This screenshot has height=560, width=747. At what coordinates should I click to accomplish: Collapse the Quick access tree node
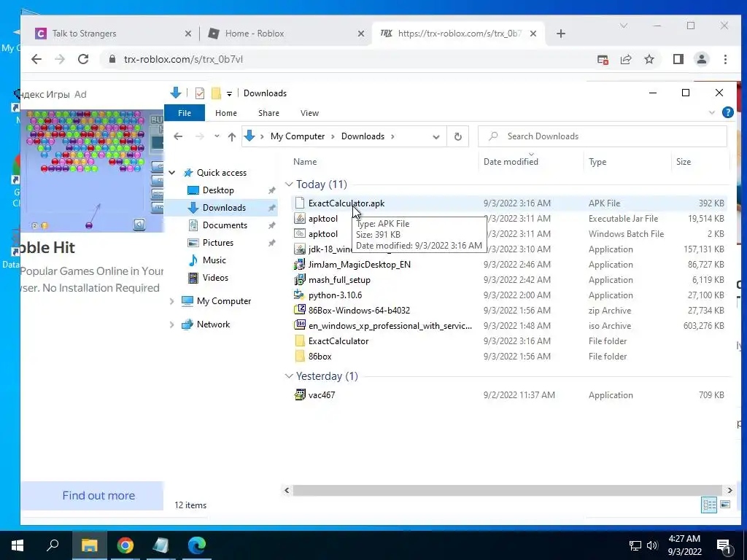[x=172, y=173]
